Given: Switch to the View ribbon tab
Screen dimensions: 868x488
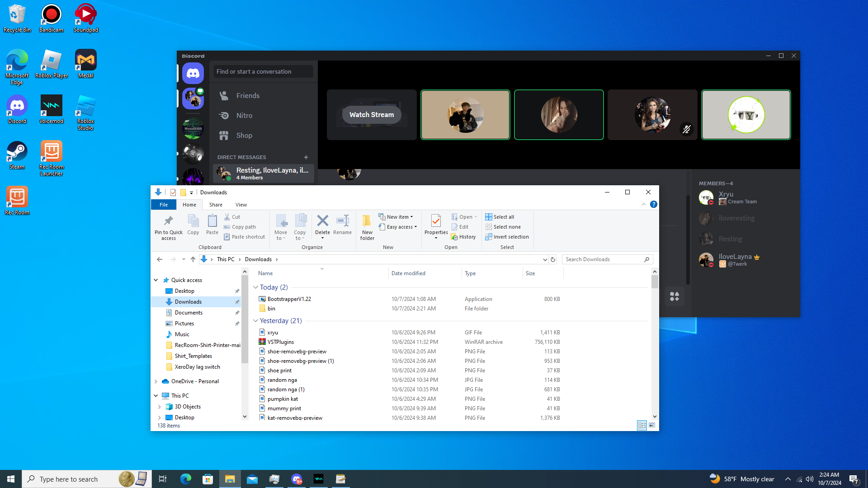Looking at the screenshot, I should (241, 205).
